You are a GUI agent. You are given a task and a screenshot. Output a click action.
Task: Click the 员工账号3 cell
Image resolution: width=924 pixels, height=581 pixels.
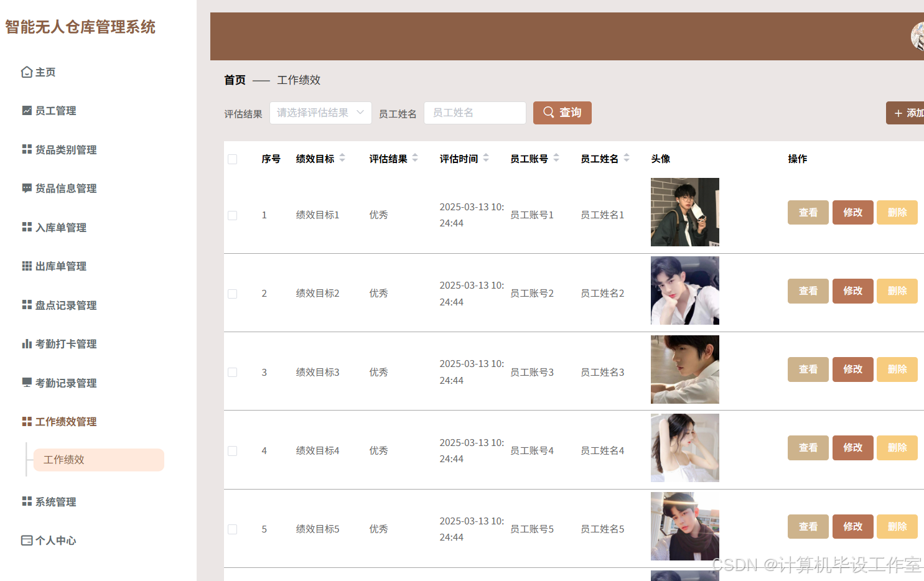(532, 372)
